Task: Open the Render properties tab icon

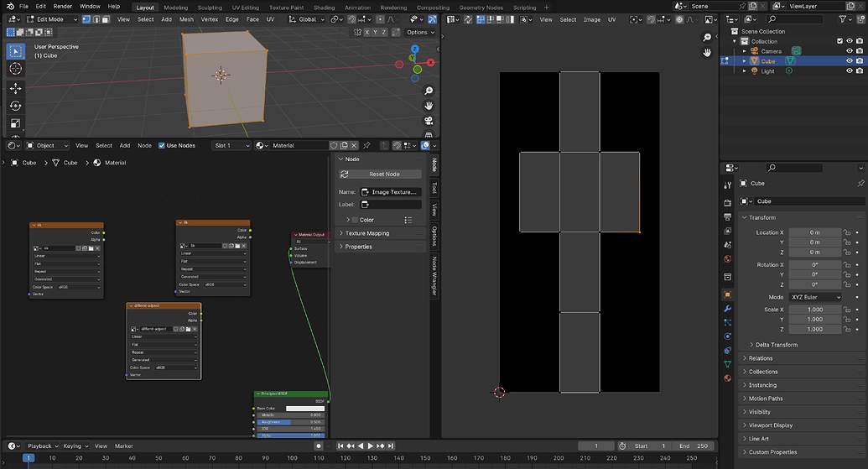Action: point(727,203)
